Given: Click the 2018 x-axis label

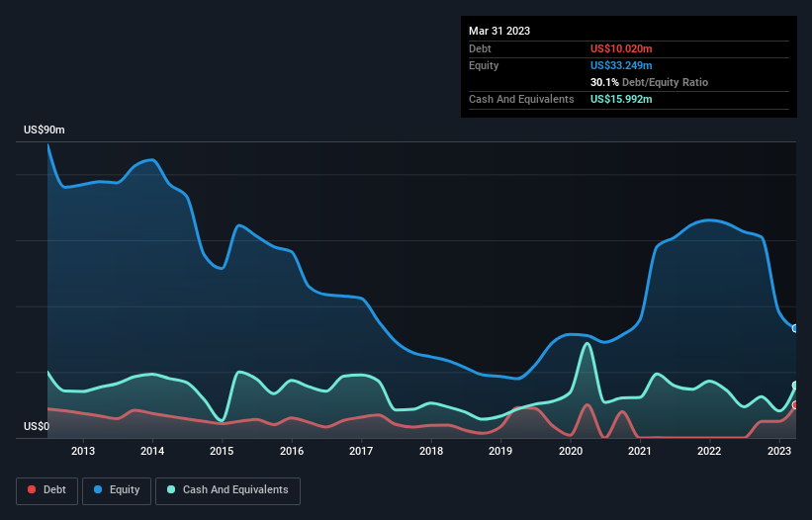Looking at the screenshot, I should tap(431, 451).
